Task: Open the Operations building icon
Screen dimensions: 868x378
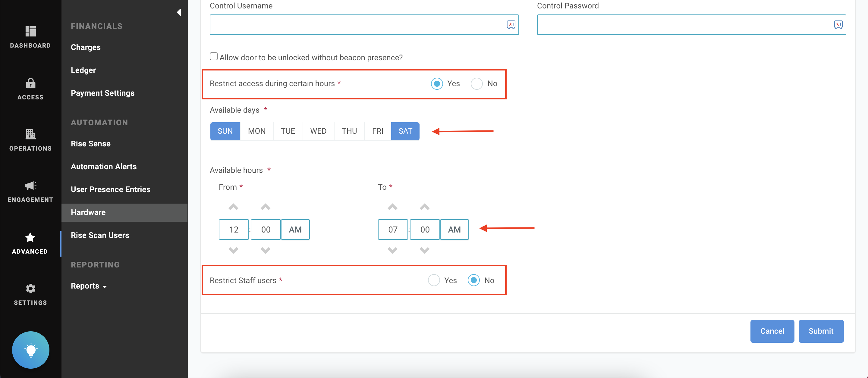Action: click(x=30, y=134)
